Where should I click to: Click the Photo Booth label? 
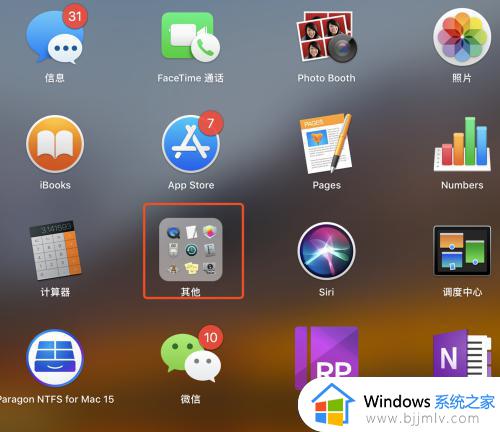(326, 78)
